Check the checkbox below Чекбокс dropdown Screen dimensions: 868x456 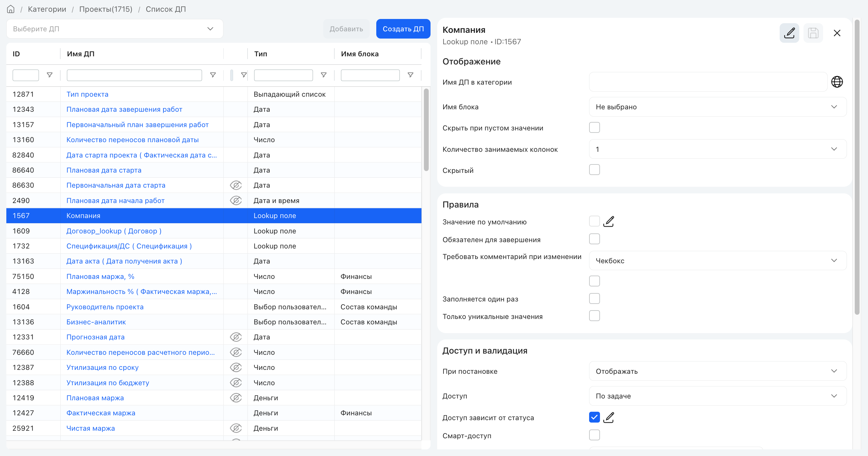click(x=594, y=281)
